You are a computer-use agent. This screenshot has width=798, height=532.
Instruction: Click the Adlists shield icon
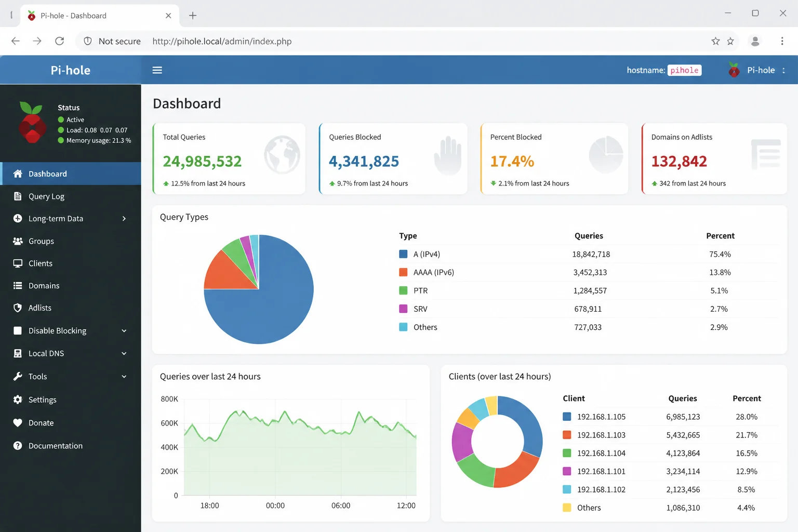18,308
